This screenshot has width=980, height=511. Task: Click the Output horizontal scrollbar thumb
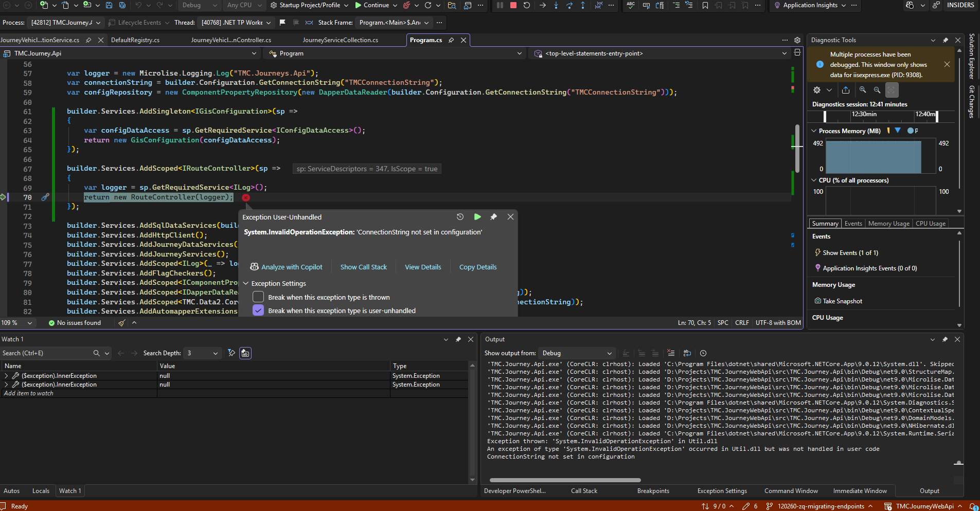[565, 480]
